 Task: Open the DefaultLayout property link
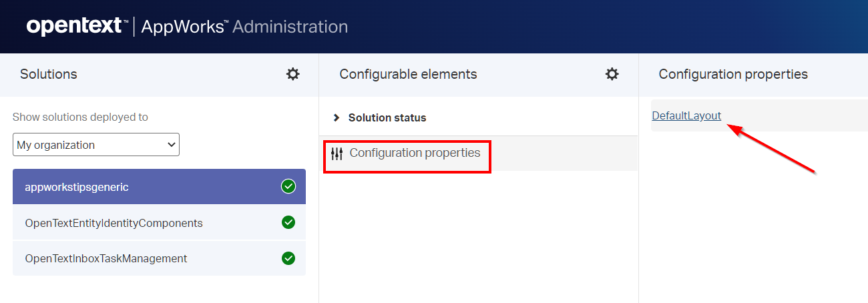tap(686, 115)
